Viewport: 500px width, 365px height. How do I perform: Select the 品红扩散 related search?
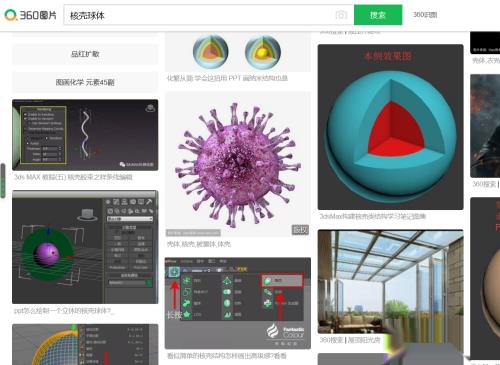[85, 54]
